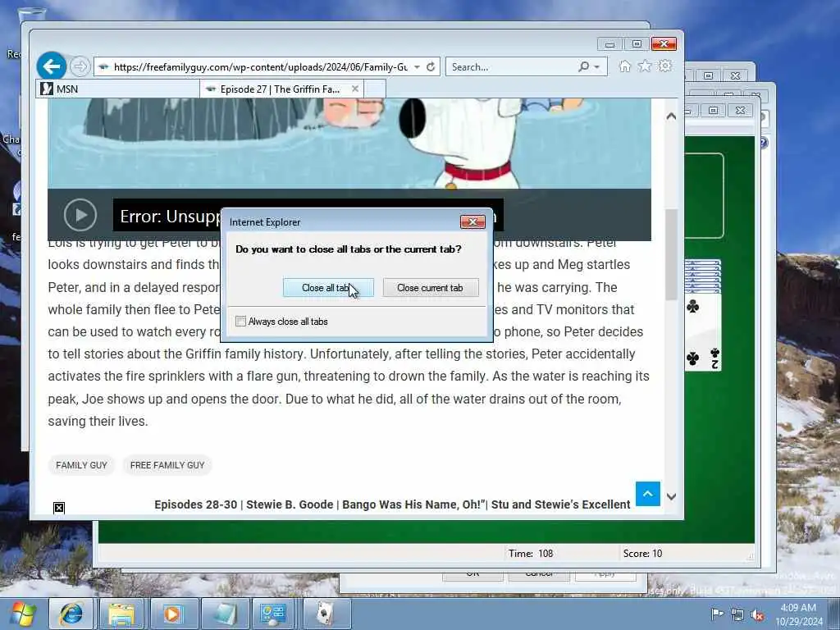Click the Solitaire Score: 10 status text
This screenshot has width=840, height=630.
pyautogui.click(x=642, y=554)
